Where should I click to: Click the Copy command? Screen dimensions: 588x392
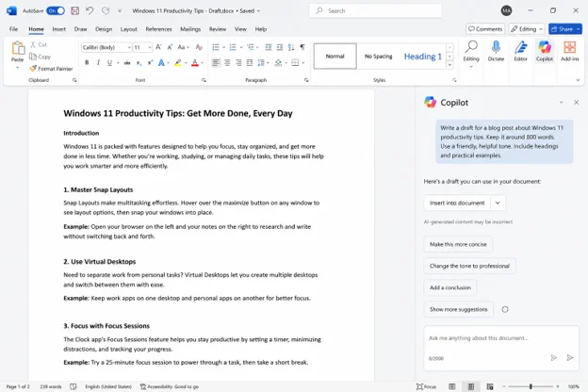click(x=41, y=57)
